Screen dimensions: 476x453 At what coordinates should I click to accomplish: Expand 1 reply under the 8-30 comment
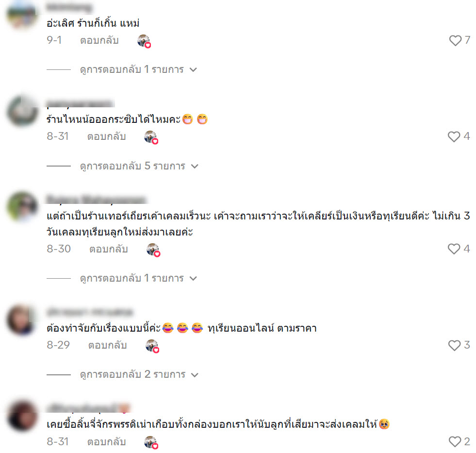[x=138, y=278]
